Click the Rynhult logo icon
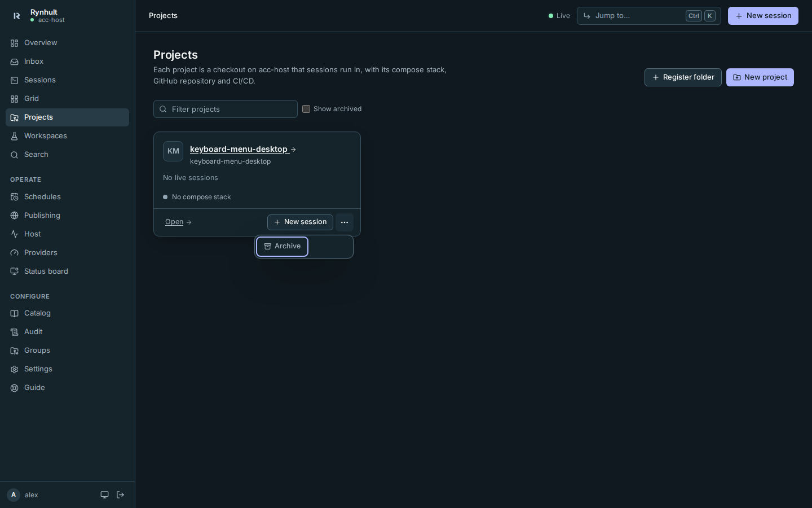This screenshot has height=508, width=812. coord(16,16)
